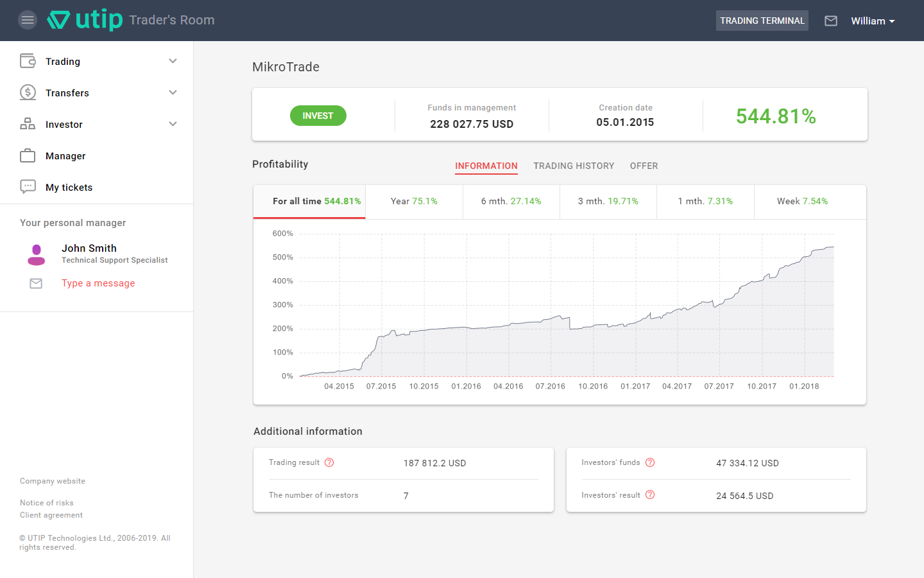Expand the Trading menu chevron
Viewport: 924px width, 578px height.
[x=173, y=61]
